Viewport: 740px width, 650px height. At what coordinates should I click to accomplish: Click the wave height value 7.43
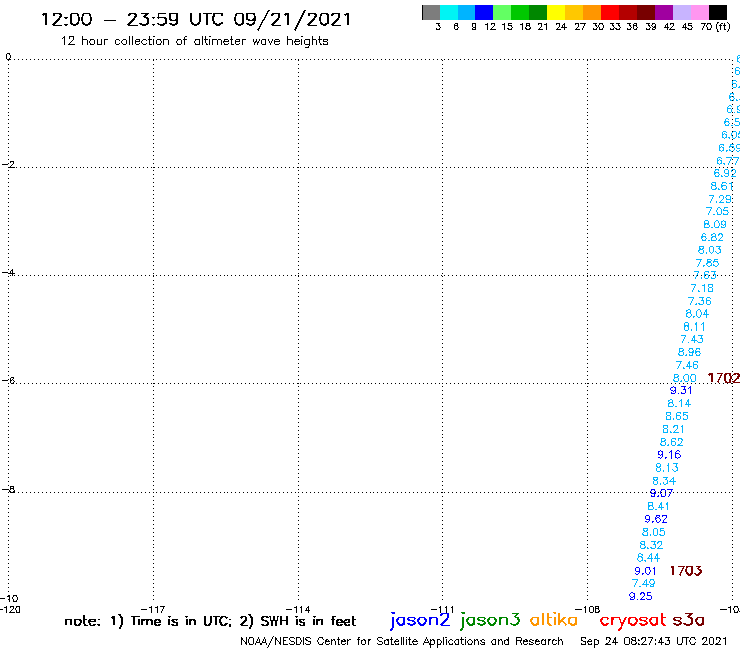click(x=692, y=339)
